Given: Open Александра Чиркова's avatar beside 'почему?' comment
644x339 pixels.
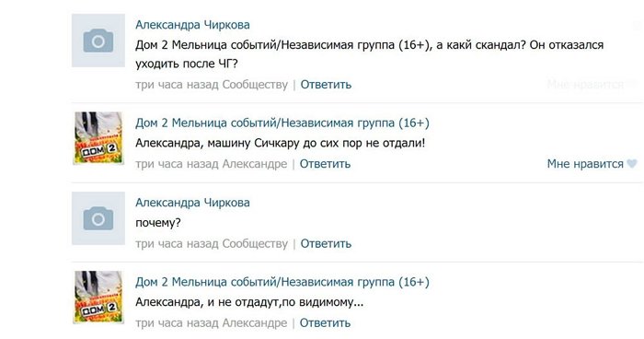Looking at the screenshot, I should [x=98, y=218].
